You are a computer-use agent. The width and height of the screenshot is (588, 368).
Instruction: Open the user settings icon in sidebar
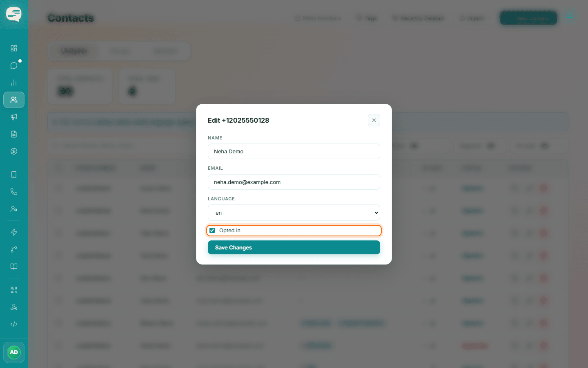[14, 209]
